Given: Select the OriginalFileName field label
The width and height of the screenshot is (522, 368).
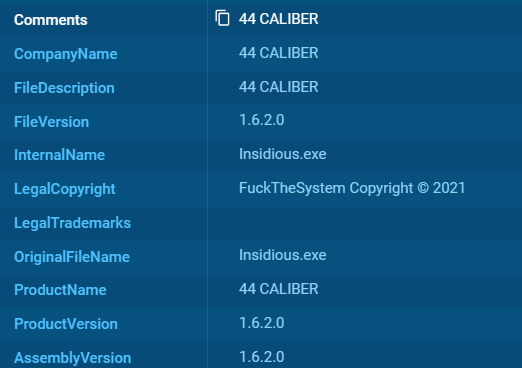Looking at the screenshot, I should coord(72,257).
